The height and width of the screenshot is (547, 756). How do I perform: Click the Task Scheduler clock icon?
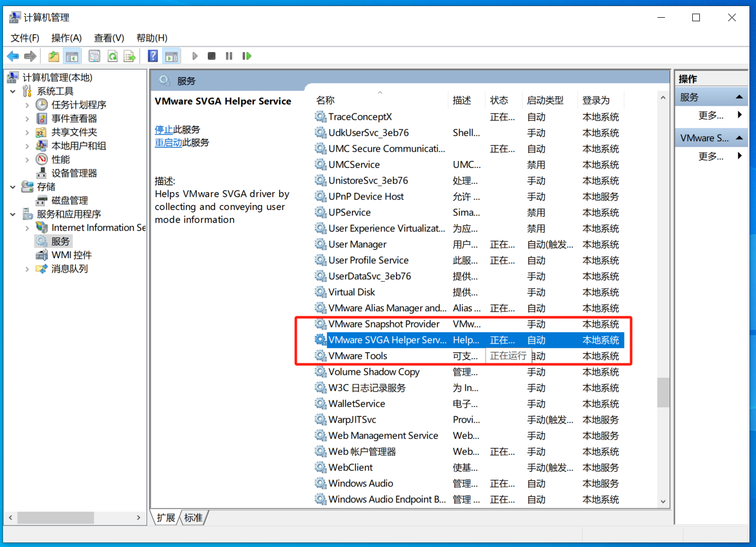[41, 105]
